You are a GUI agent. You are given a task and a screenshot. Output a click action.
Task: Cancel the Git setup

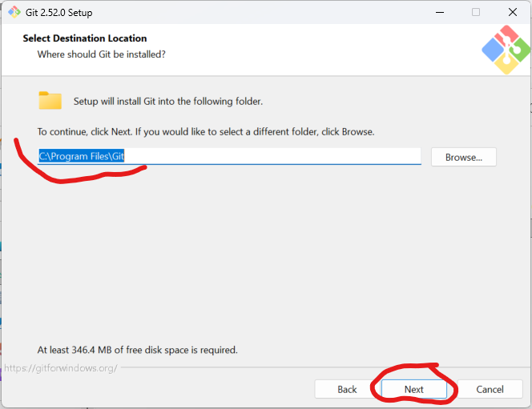(490, 389)
